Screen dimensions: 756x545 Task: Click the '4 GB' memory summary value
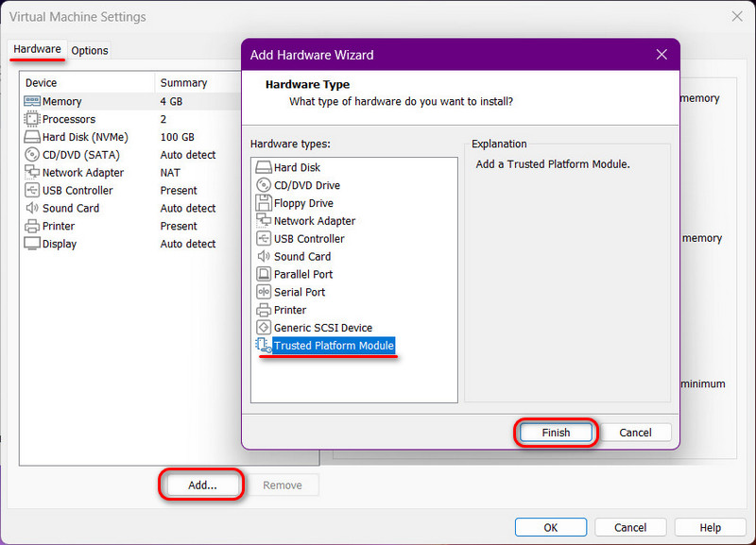tap(171, 101)
